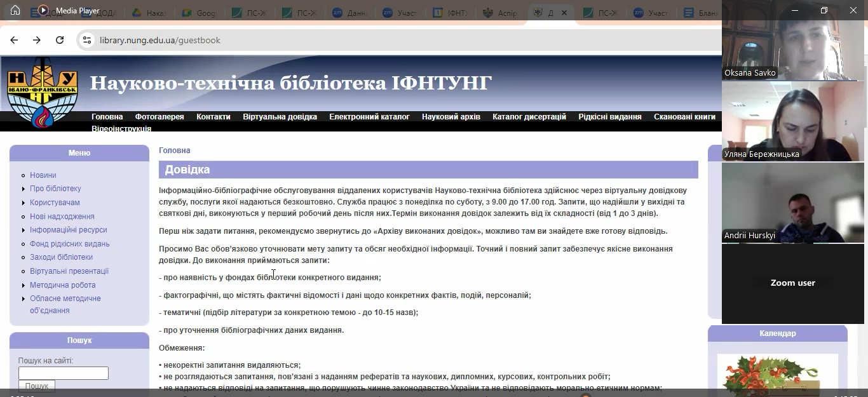Open Віртуальна довідка in top navigation
The width and height of the screenshot is (868, 397).
[x=280, y=117]
